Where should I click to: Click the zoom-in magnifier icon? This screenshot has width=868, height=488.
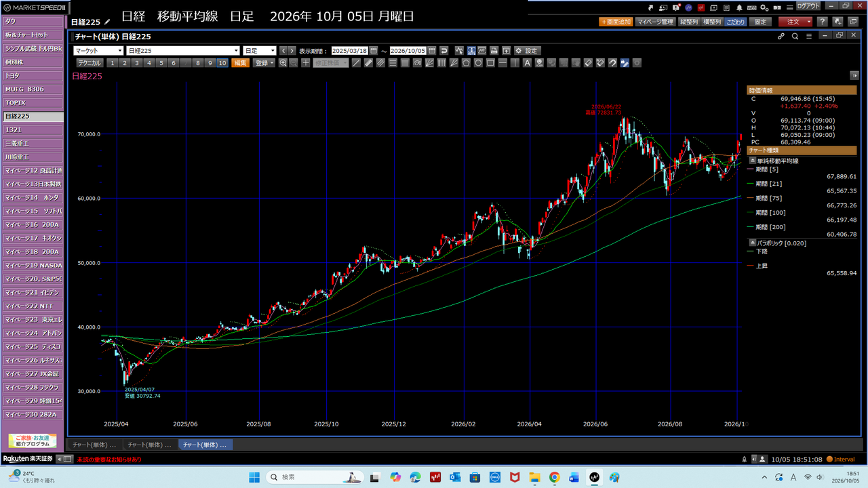click(283, 63)
